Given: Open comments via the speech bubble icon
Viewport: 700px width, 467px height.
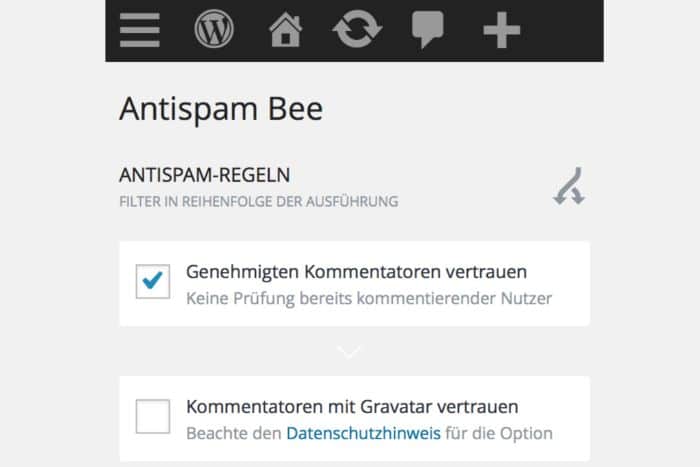Looking at the screenshot, I should click(x=428, y=30).
